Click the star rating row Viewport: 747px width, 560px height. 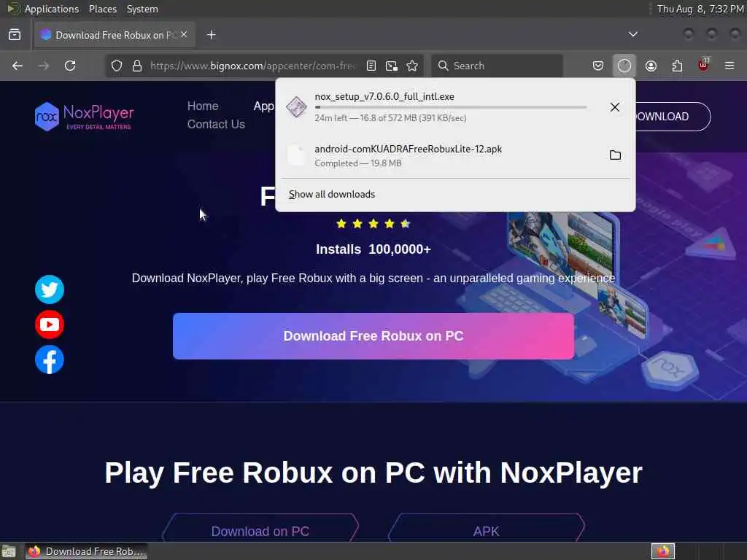[373, 224]
